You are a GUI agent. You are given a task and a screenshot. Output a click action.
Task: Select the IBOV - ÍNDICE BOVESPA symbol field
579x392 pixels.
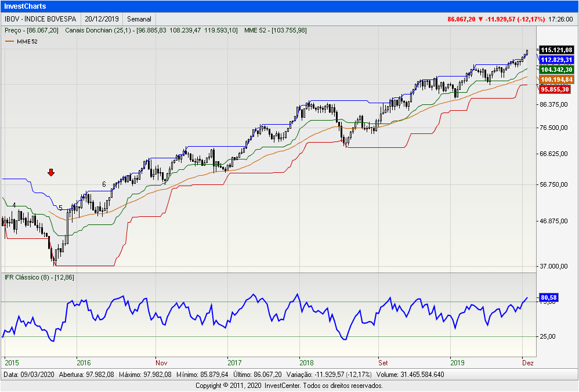pyautogui.click(x=40, y=19)
